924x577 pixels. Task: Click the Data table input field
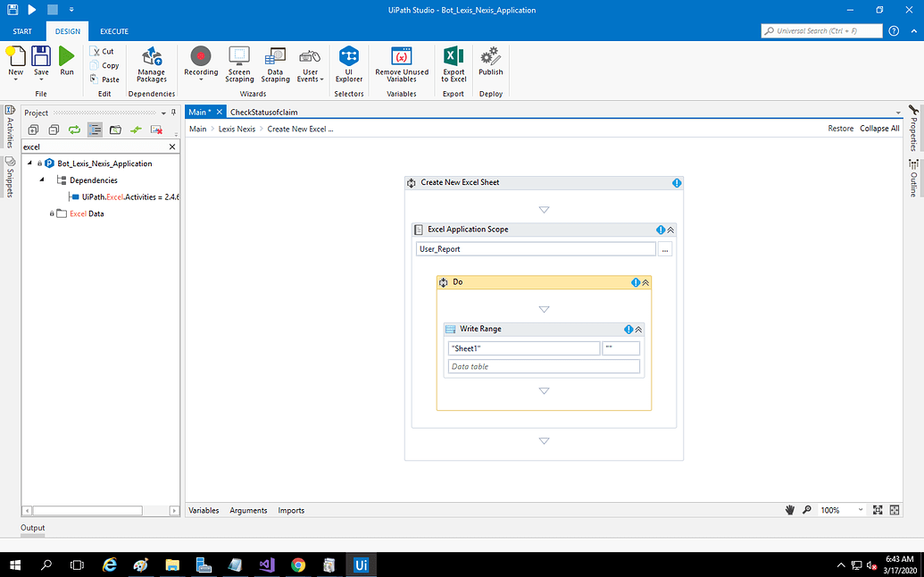[x=544, y=366]
